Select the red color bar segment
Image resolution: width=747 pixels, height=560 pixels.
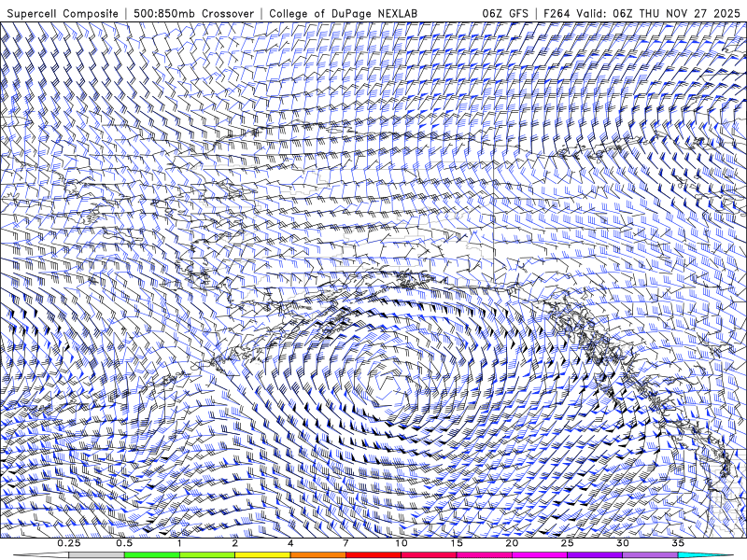pos(373,555)
